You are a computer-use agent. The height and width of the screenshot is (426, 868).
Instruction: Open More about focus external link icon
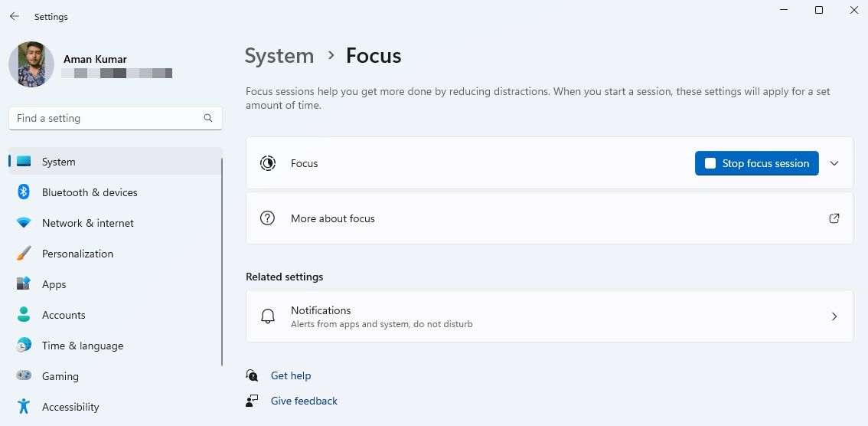pos(834,218)
